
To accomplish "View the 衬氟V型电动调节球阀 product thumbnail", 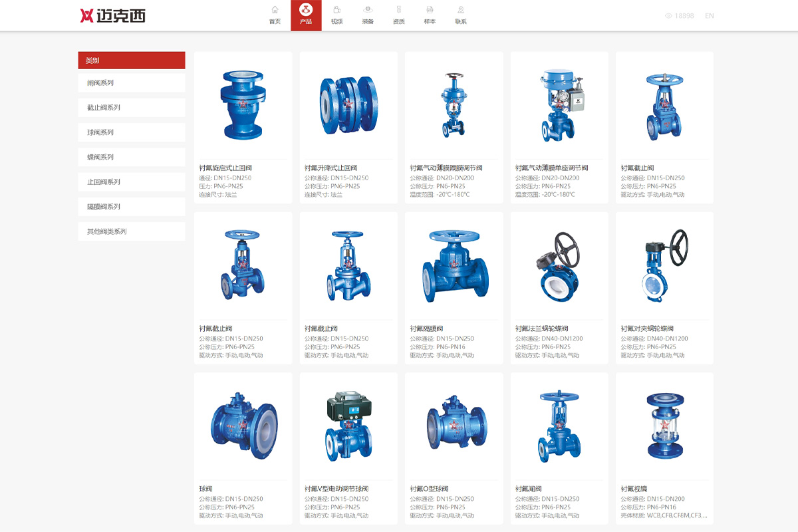I will point(348,426).
